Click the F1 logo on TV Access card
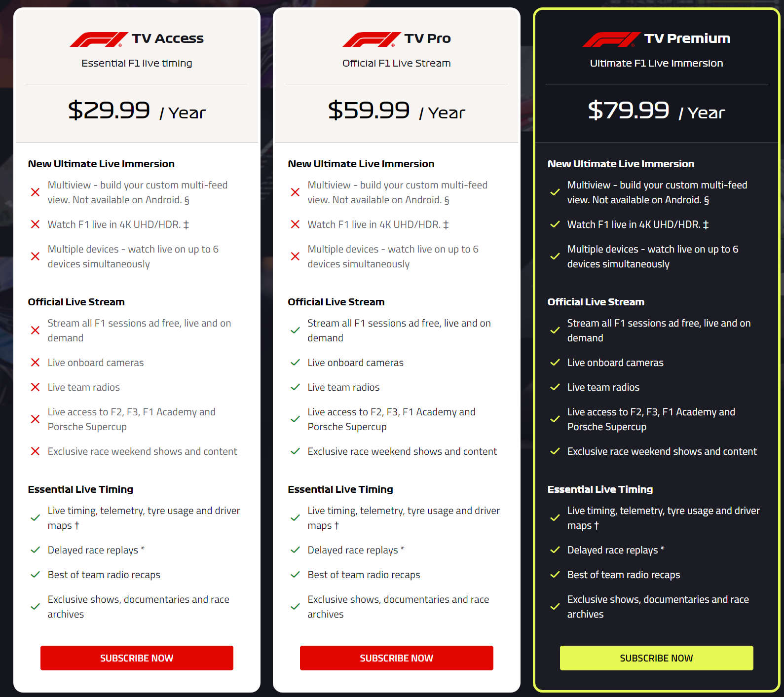Viewport: 784px width, 697px height. (99, 39)
